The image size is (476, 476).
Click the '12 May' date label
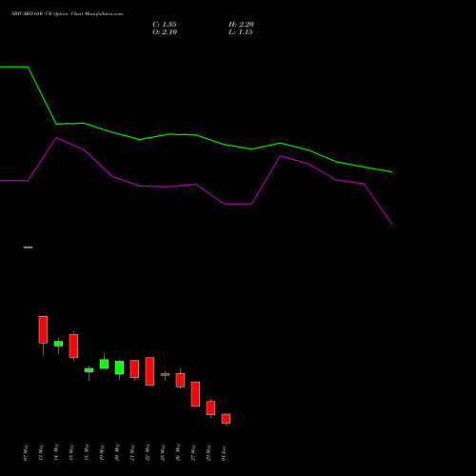pyautogui.click(x=41, y=452)
